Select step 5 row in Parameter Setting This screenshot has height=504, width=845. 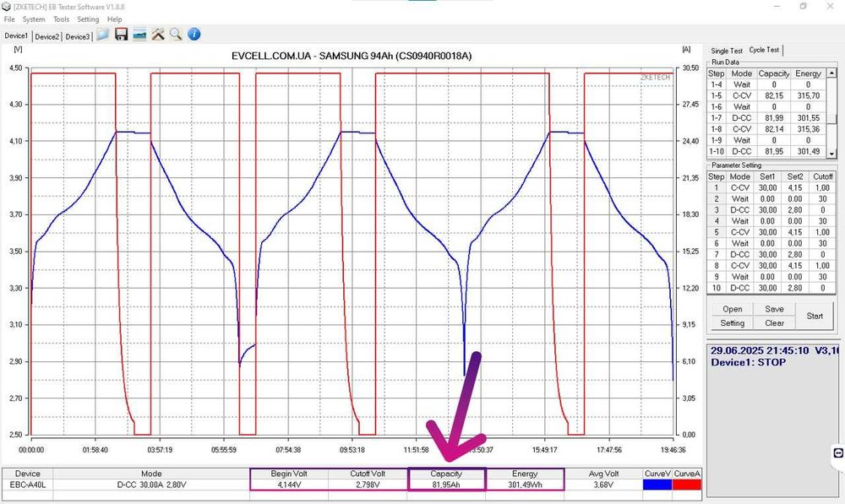[771, 232]
